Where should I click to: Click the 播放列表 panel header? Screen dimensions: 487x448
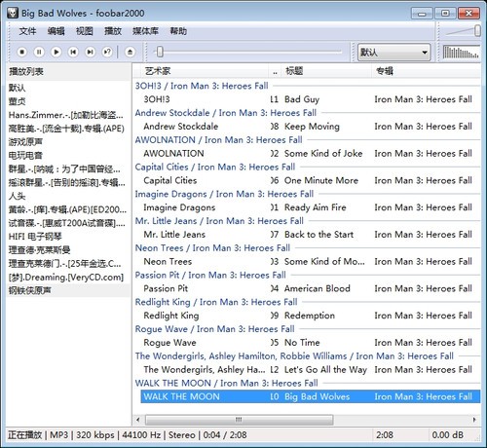(x=68, y=71)
